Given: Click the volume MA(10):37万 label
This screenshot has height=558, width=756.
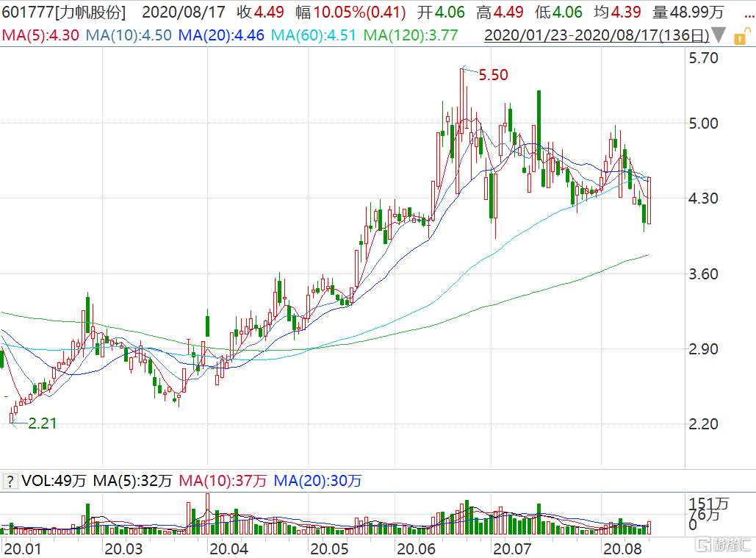Looking at the screenshot, I should coord(223,481).
